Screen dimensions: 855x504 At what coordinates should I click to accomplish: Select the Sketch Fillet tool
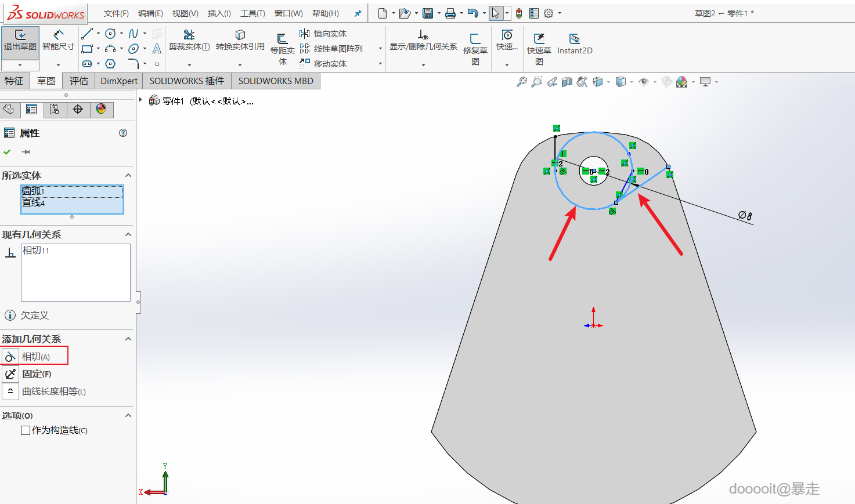(x=134, y=64)
